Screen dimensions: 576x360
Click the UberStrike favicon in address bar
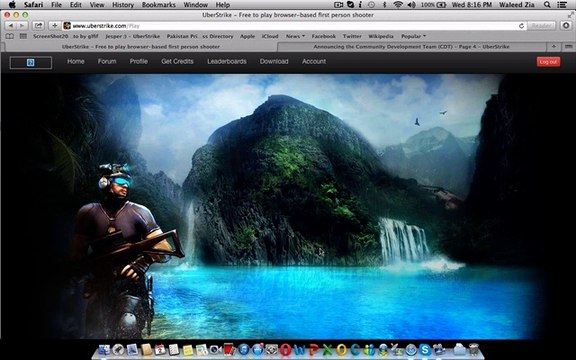pos(67,26)
